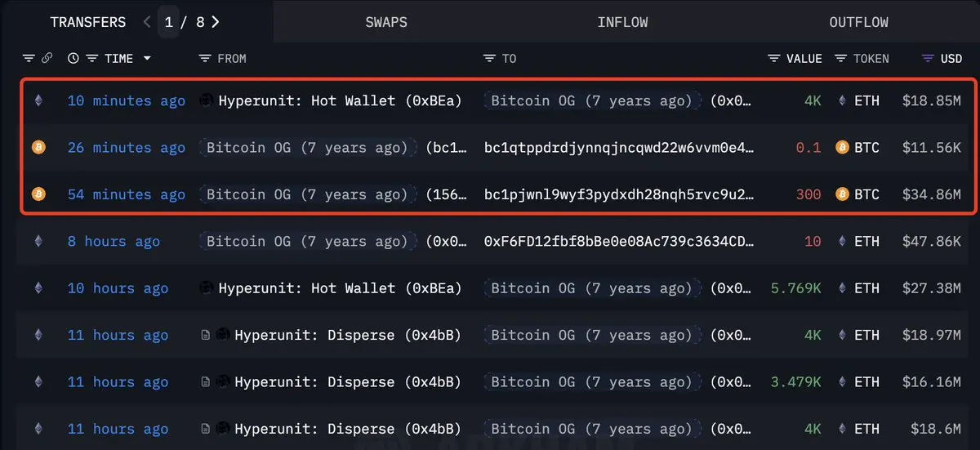Switch to the INFLOW tab
The height and width of the screenshot is (450, 980).
[622, 22]
